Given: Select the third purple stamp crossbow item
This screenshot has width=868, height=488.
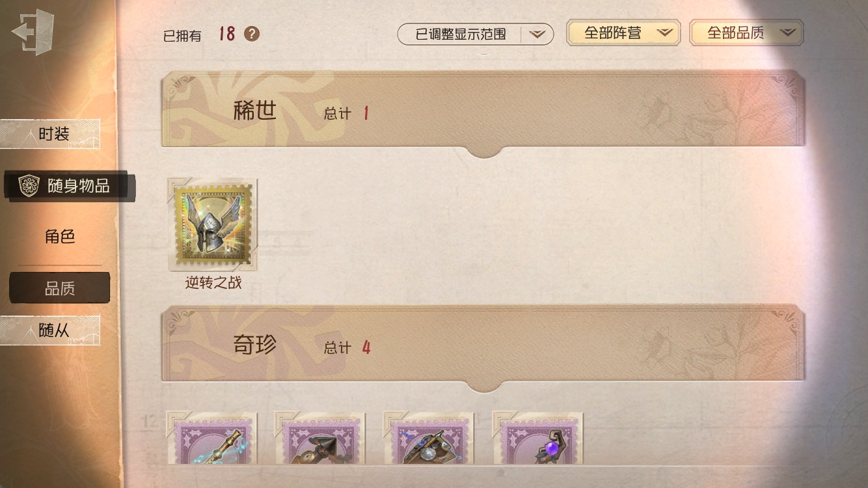Looking at the screenshot, I should [x=429, y=437].
